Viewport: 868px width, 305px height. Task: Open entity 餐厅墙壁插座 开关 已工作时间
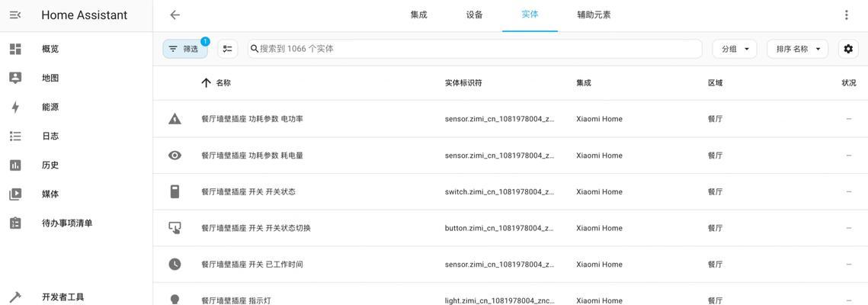point(252,264)
